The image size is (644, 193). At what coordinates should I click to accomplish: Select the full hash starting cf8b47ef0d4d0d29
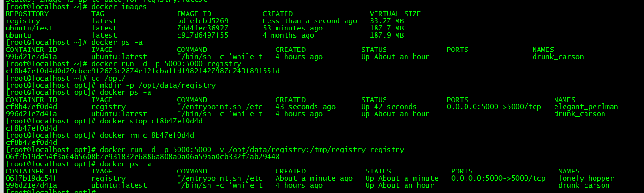[143, 71]
